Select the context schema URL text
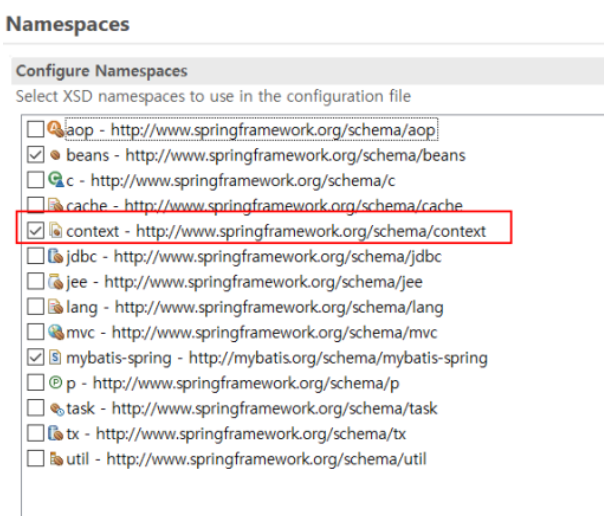The width and height of the screenshot is (604, 516). coord(311,231)
